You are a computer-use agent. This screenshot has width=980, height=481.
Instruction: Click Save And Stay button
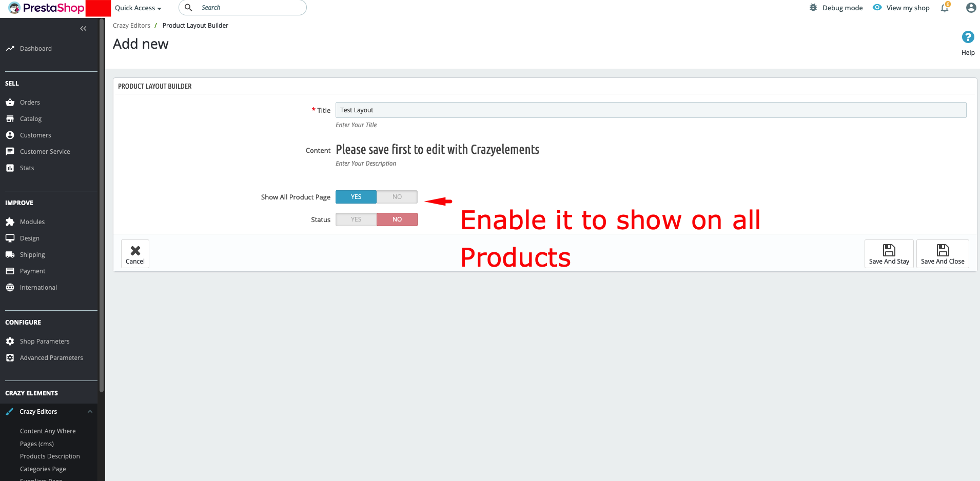(889, 254)
